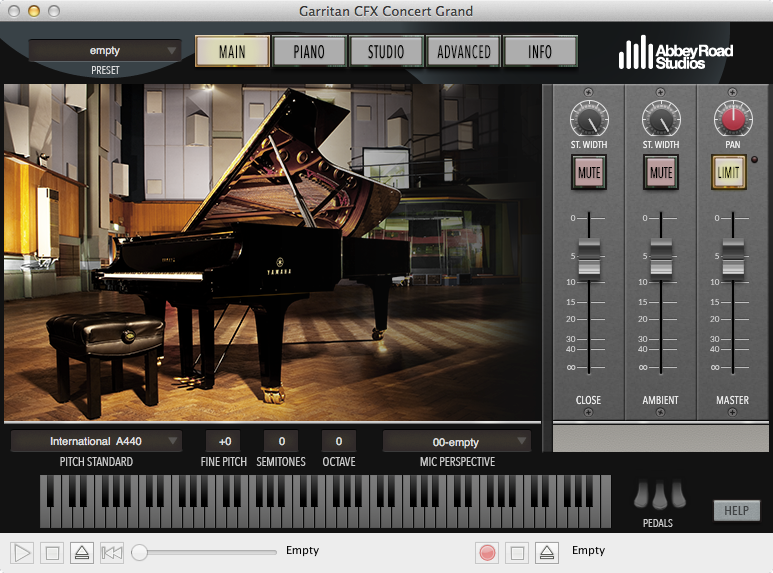This screenshot has width=773, height=573.
Task: Switch to the MAIN tab
Action: click(232, 51)
